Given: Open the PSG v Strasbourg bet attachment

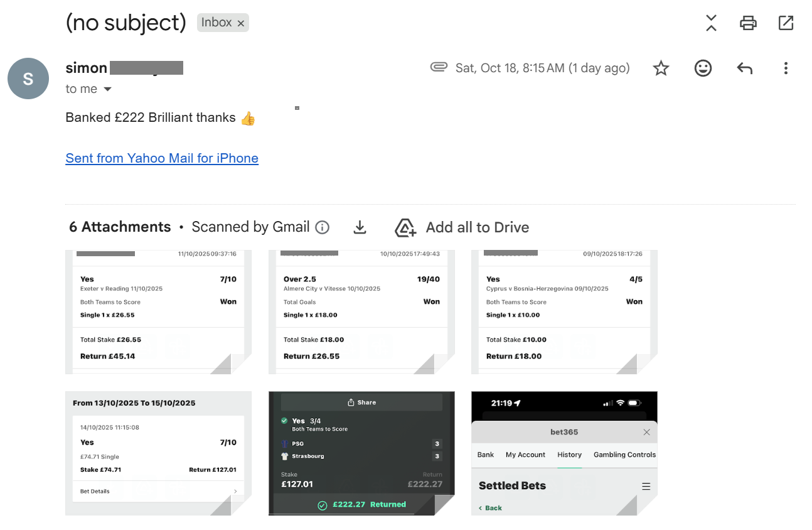Looking at the screenshot, I should (361, 453).
